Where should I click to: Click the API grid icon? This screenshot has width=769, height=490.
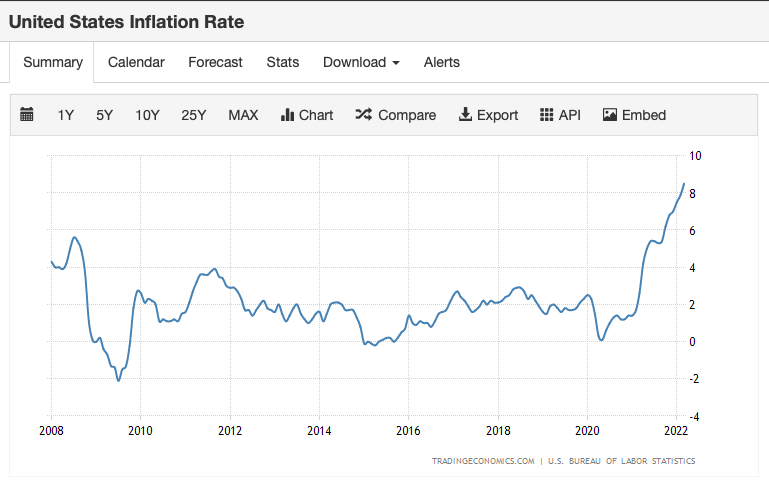pos(546,115)
